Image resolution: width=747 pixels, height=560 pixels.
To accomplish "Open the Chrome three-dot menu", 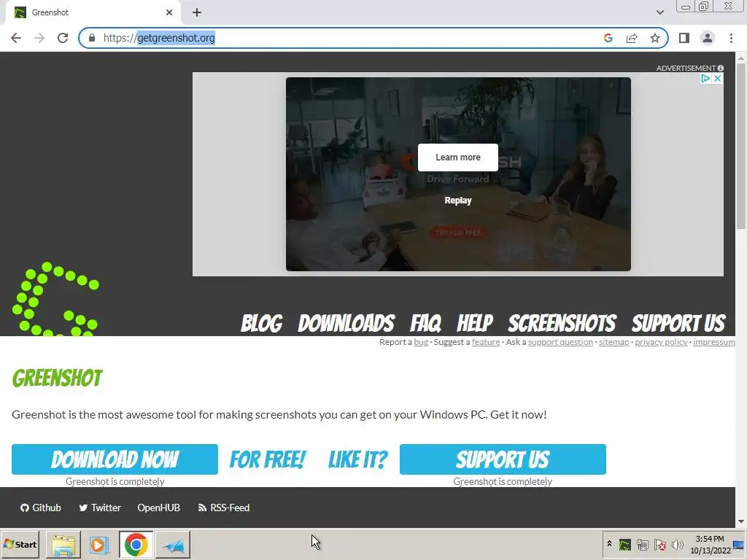I will pyautogui.click(x=731, y=38).
